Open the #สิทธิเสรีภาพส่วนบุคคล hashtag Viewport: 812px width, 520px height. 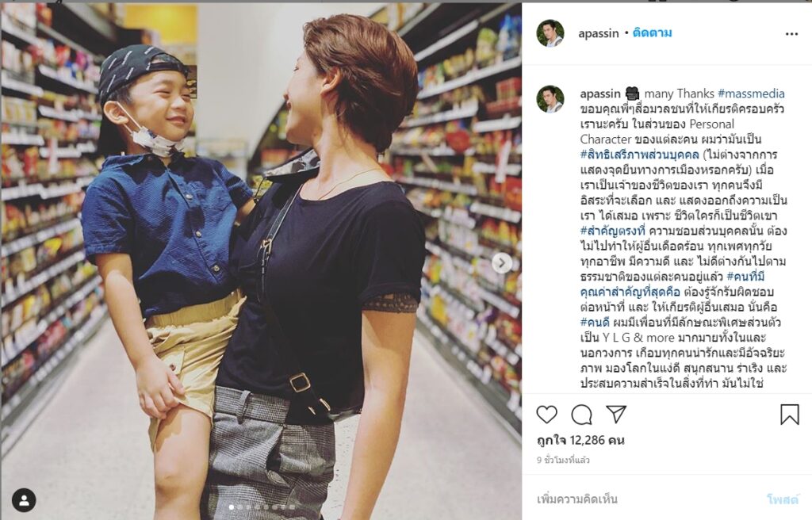[640, 155]
